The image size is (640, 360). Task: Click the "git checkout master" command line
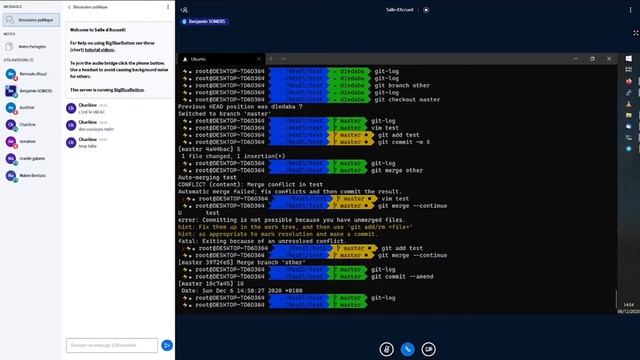pos(407,100)
